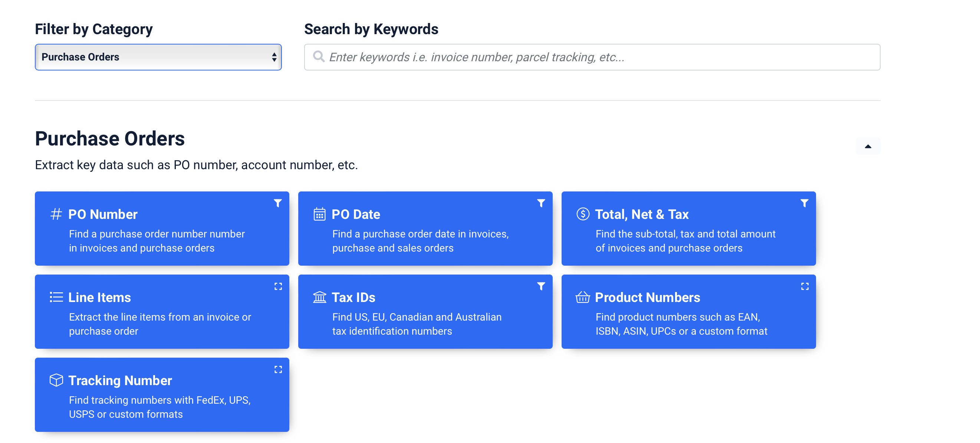Click the basket icon on Product Numbers
This screenshot has width=980, height=443.
click(582, 297)
